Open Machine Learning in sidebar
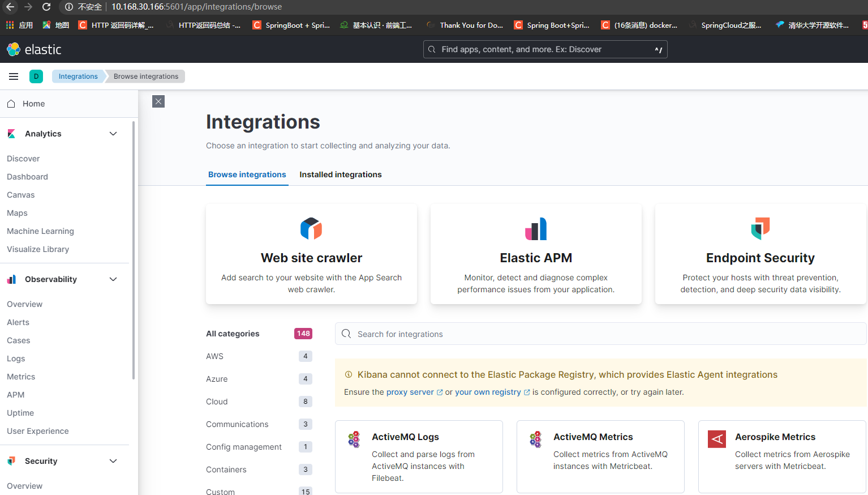Screen dimensions: 868x495 (40, 231)
